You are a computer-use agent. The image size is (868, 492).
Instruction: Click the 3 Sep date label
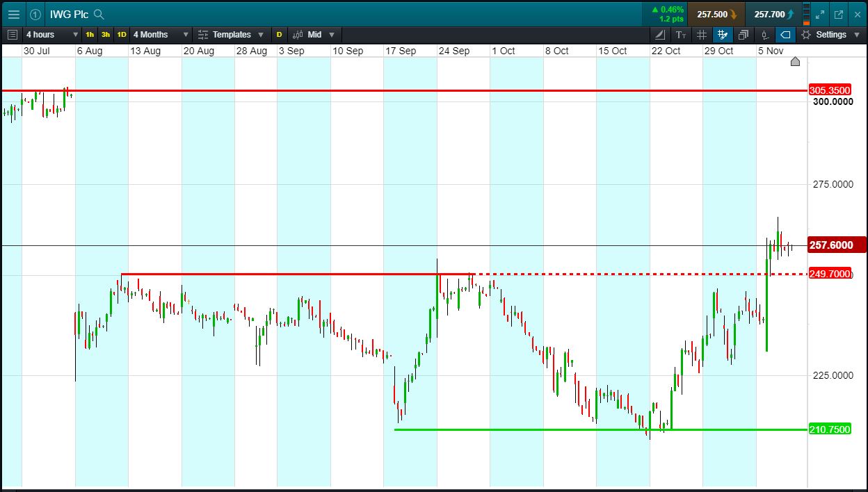(x=291, y=51)
